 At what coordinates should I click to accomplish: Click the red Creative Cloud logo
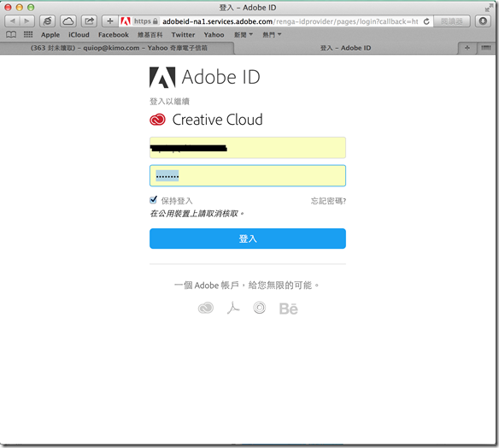tap(157, 120)
